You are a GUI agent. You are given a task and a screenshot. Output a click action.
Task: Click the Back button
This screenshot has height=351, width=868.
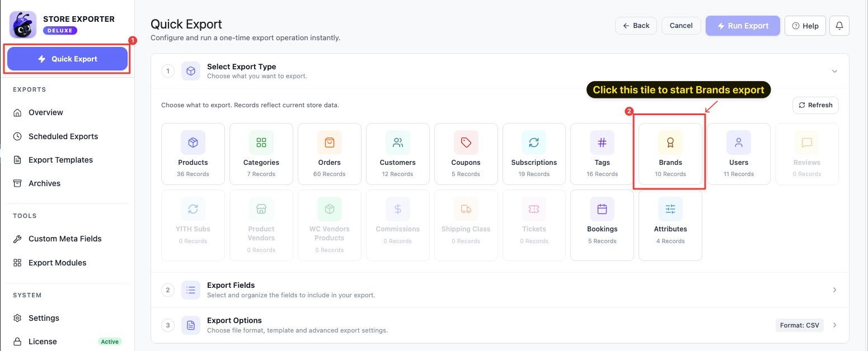click(636, 25)
